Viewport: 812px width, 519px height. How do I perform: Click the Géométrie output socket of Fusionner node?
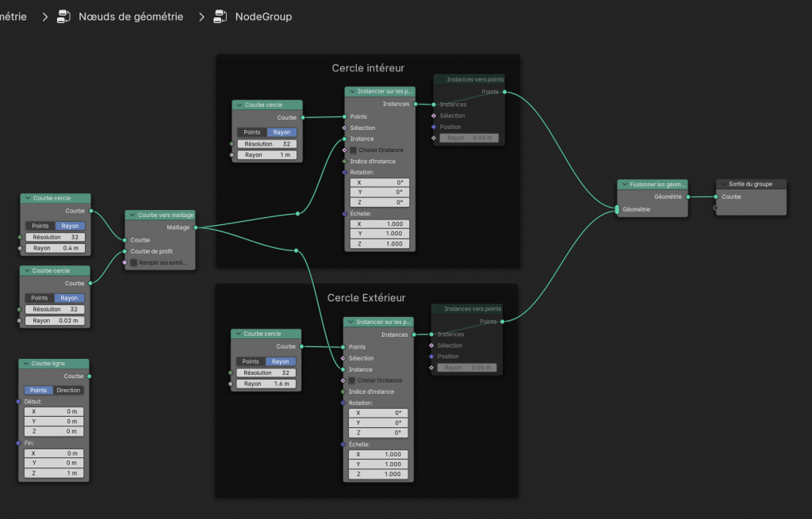(x=688, y=197)
